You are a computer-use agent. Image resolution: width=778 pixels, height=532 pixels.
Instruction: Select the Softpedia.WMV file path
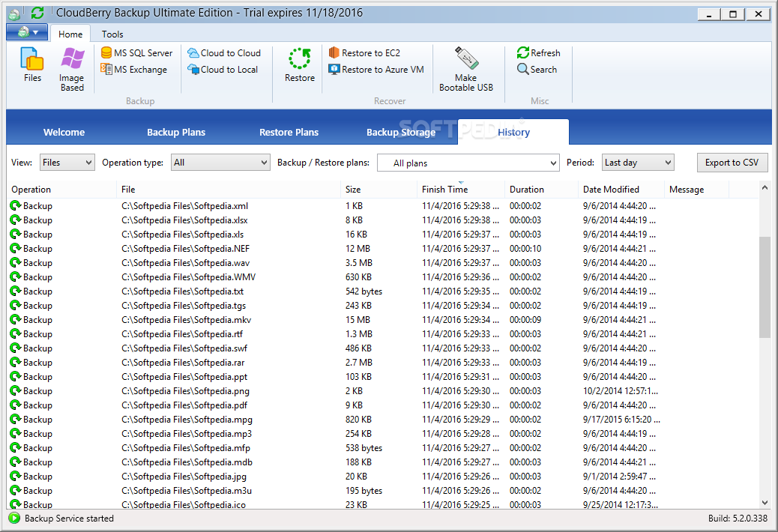(189, 276)
